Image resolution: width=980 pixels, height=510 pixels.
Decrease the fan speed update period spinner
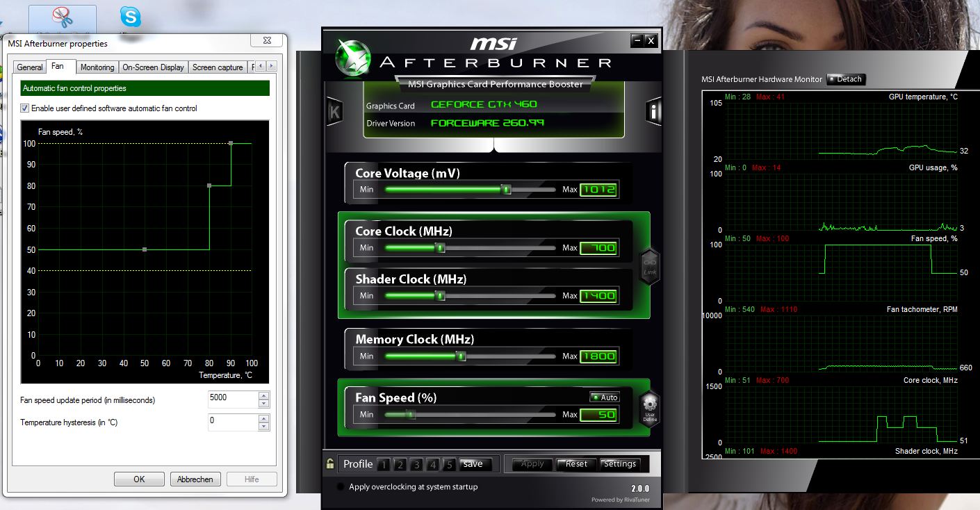point(263,404)
